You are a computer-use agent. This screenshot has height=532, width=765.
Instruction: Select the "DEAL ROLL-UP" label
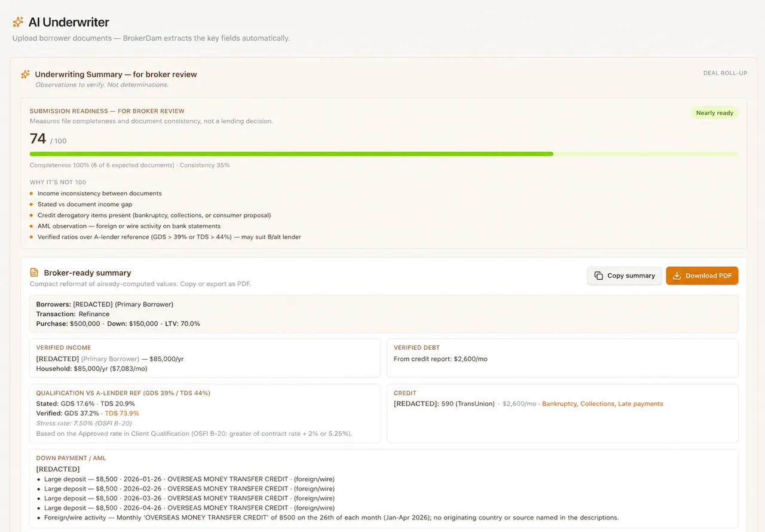pos(725,73)
